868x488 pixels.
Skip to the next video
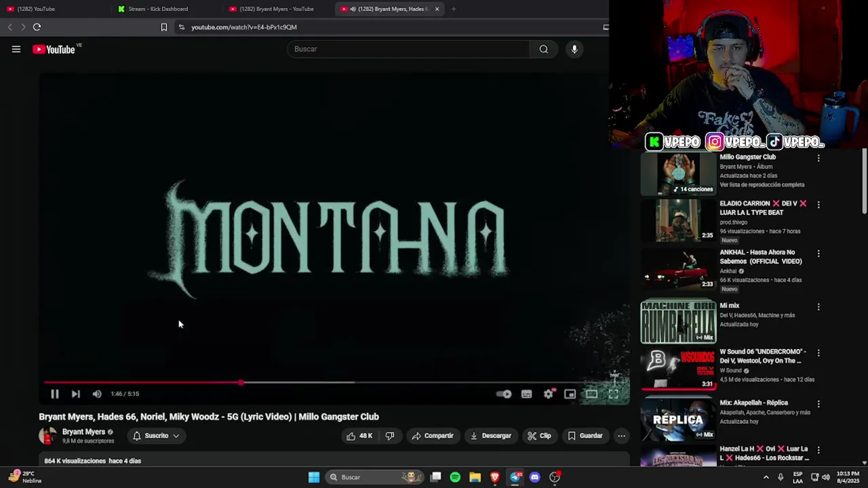(76, 394)
